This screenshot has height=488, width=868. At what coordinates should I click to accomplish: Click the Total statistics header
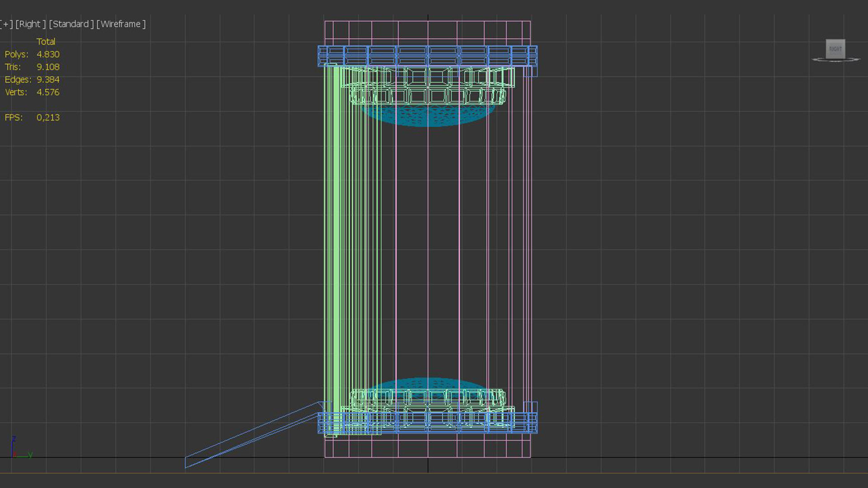(x=46, y=42)
